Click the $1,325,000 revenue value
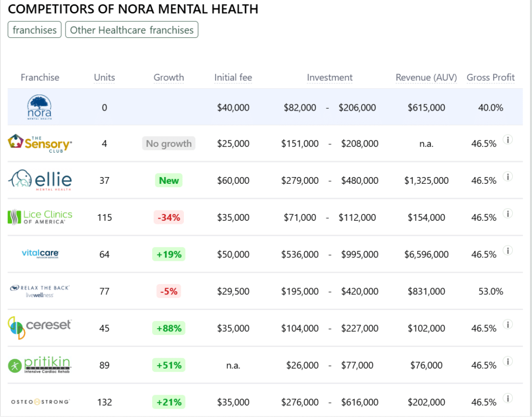 (426, 180)
